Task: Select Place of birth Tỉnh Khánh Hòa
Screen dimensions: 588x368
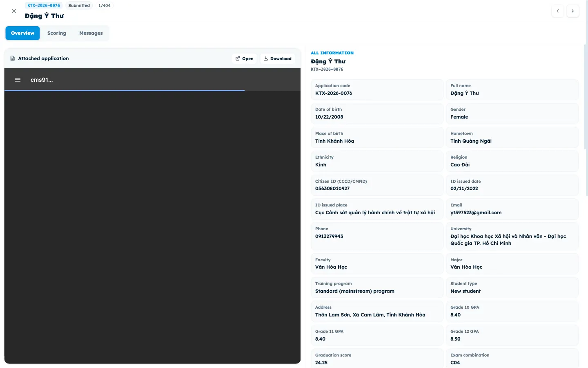Action: (334, 141)
